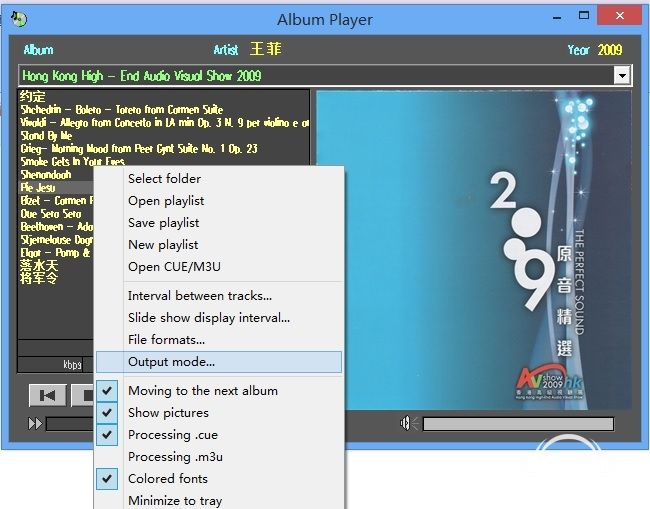Open the Hong Kong High-End album combo box
Image resolution: width=650 pixels, height=509 pixels.
pyautogui.click(x=325, y=75)
